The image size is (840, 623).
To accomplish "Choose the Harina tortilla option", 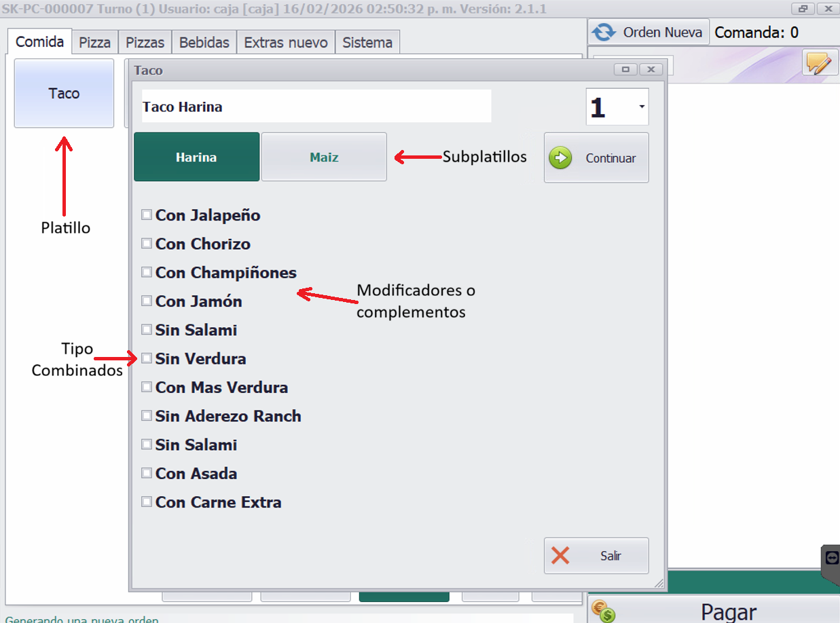I will (x=196, y=157).
